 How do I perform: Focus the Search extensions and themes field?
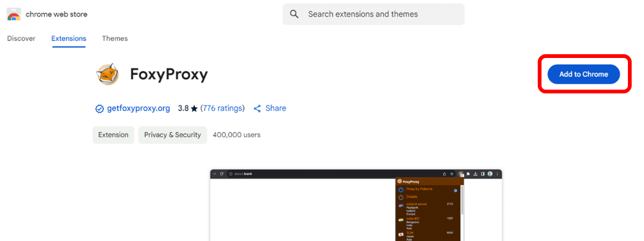pyautogui.click(x=374, y=14)
